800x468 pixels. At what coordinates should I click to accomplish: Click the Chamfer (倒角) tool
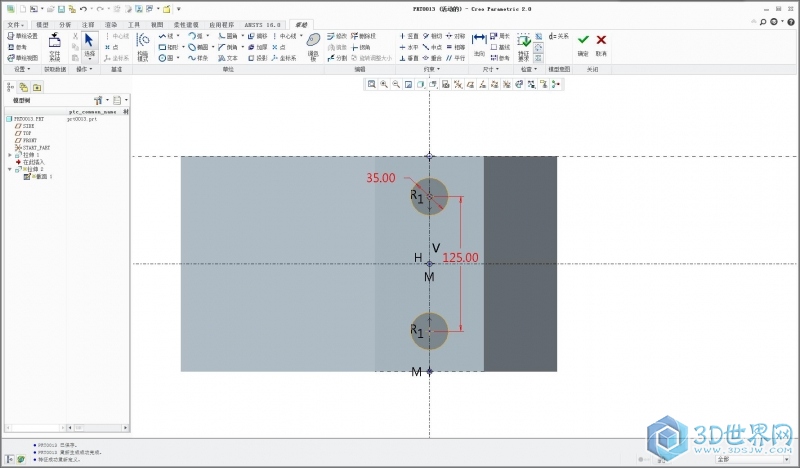pos(228,47)
